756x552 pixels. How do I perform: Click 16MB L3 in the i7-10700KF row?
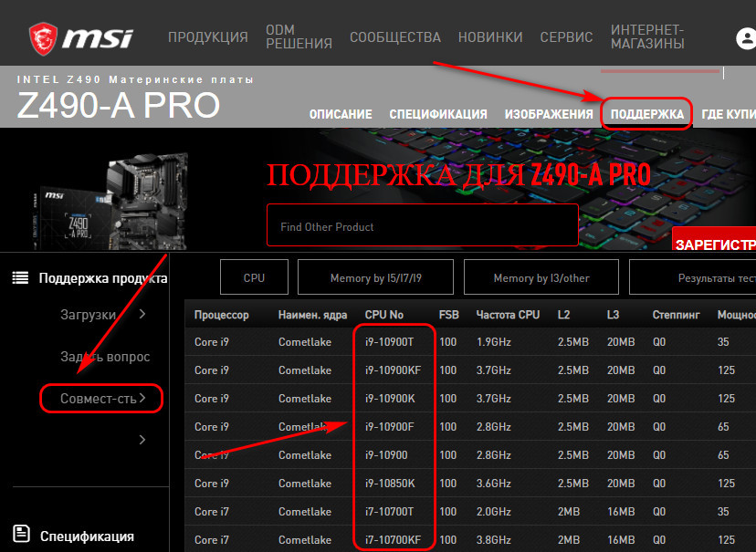pyautogui.click(x=621, y=540)
